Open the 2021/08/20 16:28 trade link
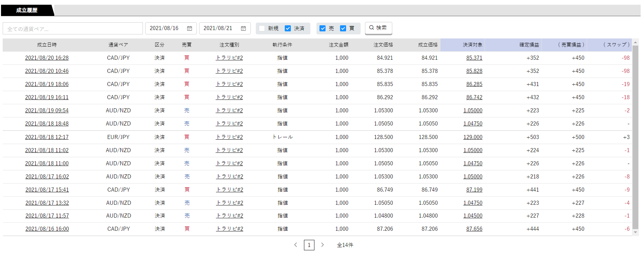Screen dimensions: 644x253 (x=47, y=58)
